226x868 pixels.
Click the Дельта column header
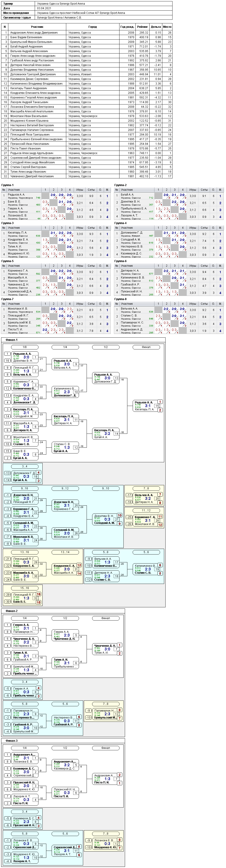click(x=156, y=27)
